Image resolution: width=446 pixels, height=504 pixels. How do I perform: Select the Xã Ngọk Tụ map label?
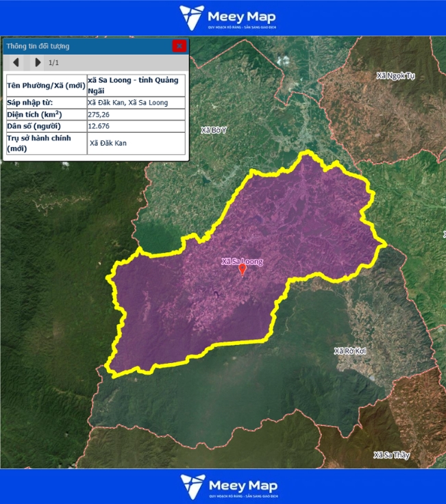pos(395,75)
